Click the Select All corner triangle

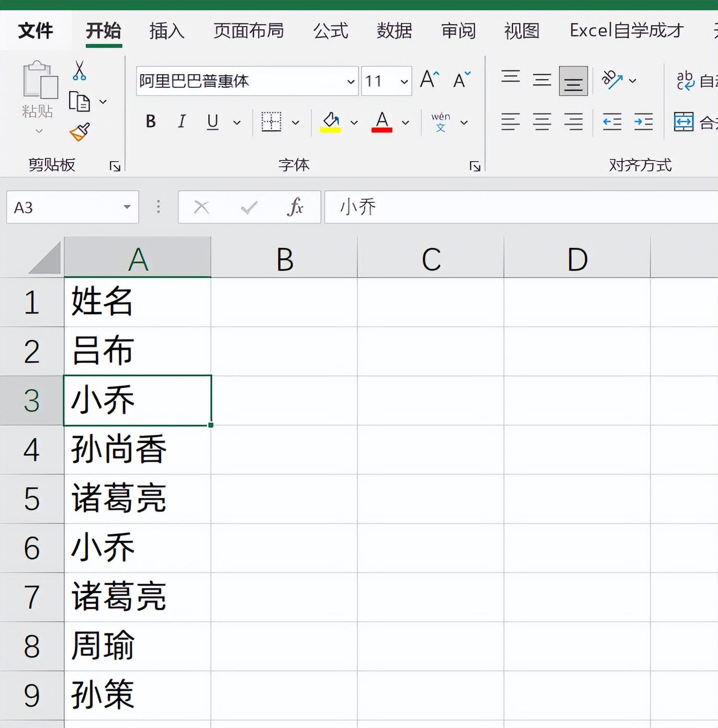(x=45, y=258)
